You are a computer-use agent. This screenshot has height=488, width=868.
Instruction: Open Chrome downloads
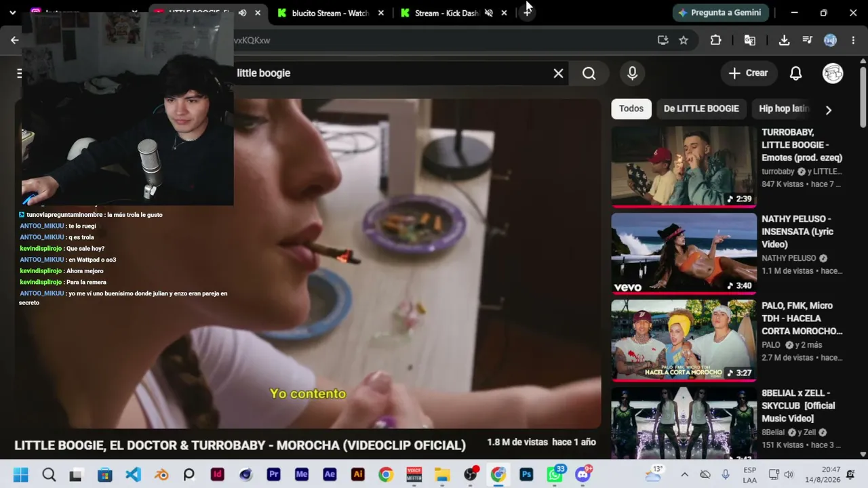(784, 40)
